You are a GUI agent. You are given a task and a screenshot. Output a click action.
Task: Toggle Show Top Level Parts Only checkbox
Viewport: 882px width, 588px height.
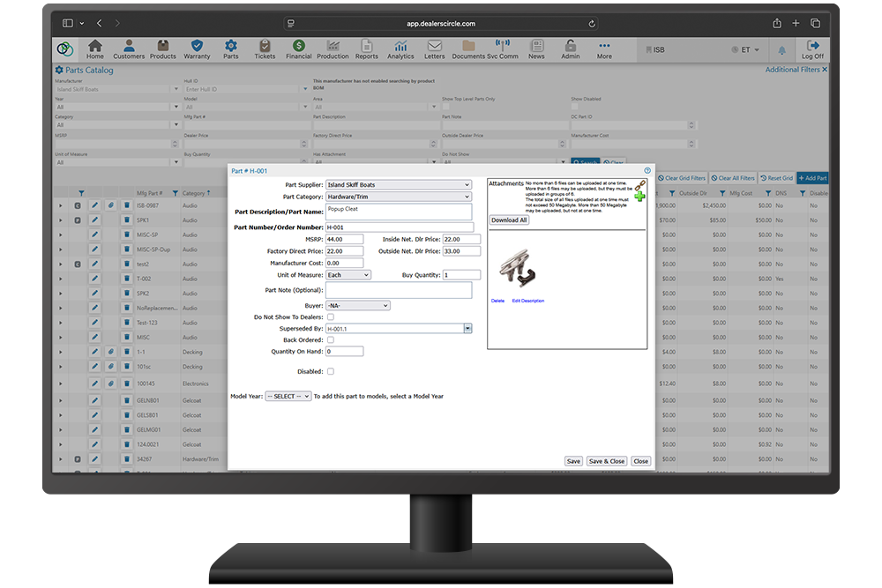click(445, 107)
